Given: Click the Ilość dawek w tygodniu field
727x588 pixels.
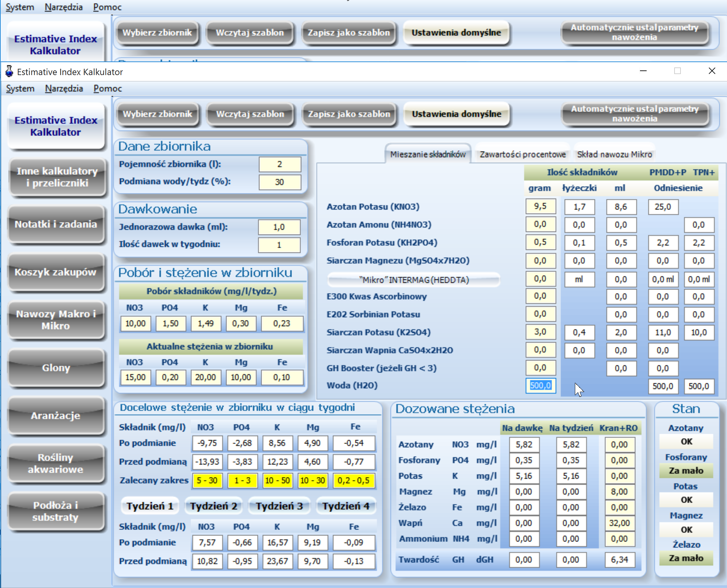Looking at the screenshot, I should pyautogui.click(x=279, y=245).
